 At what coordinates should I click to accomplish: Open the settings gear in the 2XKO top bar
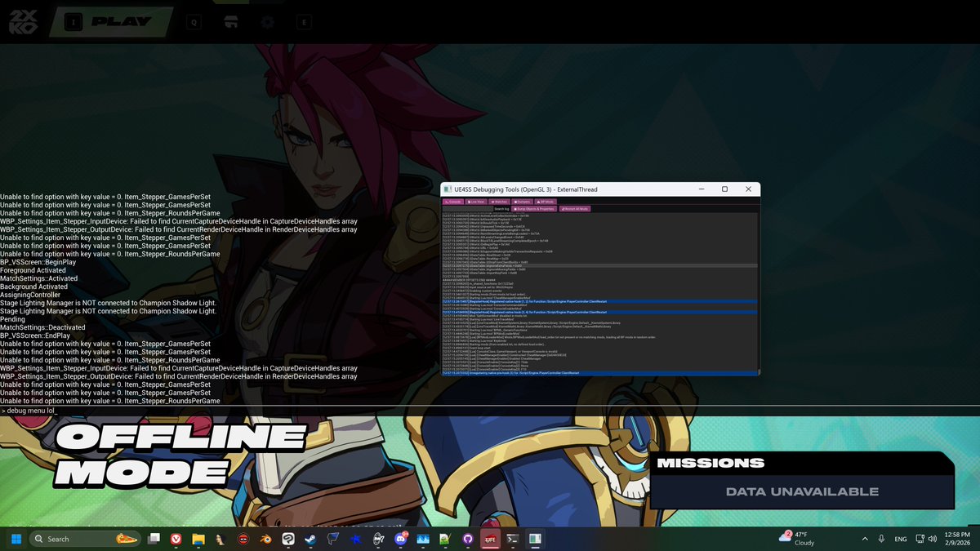tap(268, 22)
